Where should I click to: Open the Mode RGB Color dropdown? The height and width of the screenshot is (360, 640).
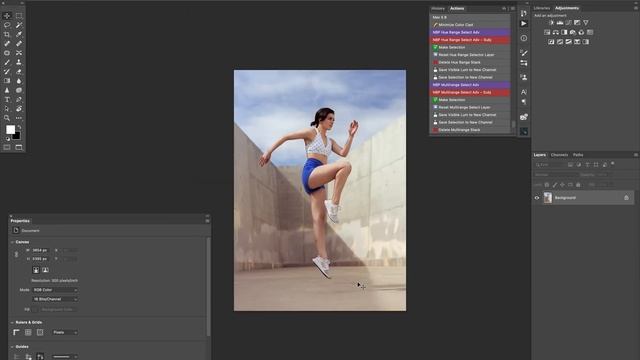click(x=55, y=290)
